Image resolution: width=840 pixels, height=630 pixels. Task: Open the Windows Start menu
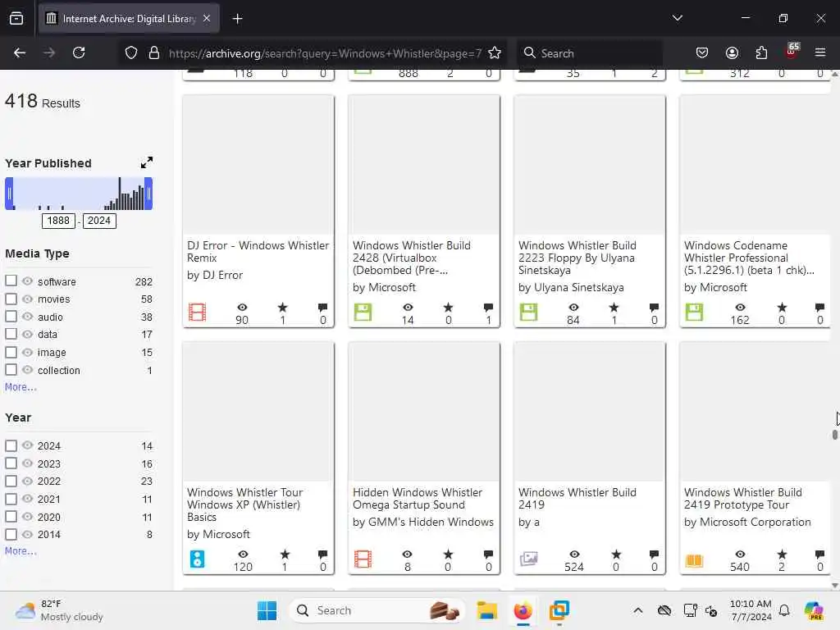click(267, 610)
